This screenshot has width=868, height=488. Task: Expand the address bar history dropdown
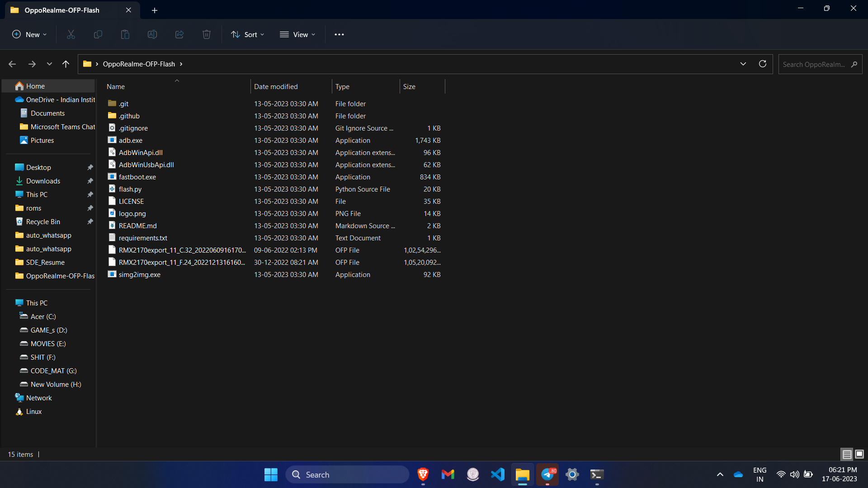(x=743, y=64)
